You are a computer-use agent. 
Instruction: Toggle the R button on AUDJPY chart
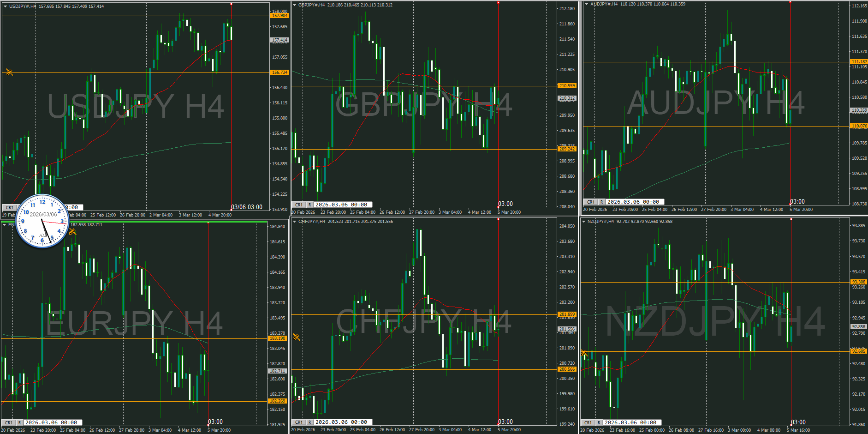[601, 202]
